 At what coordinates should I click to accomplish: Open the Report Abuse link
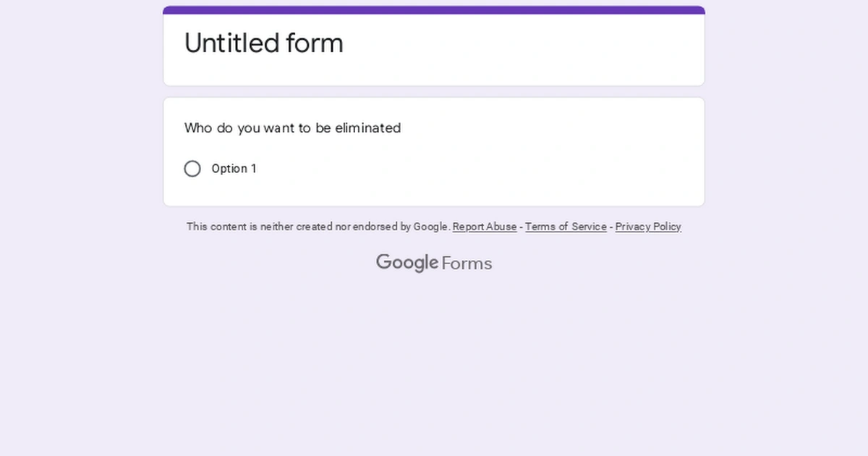(x=485, y=227)
